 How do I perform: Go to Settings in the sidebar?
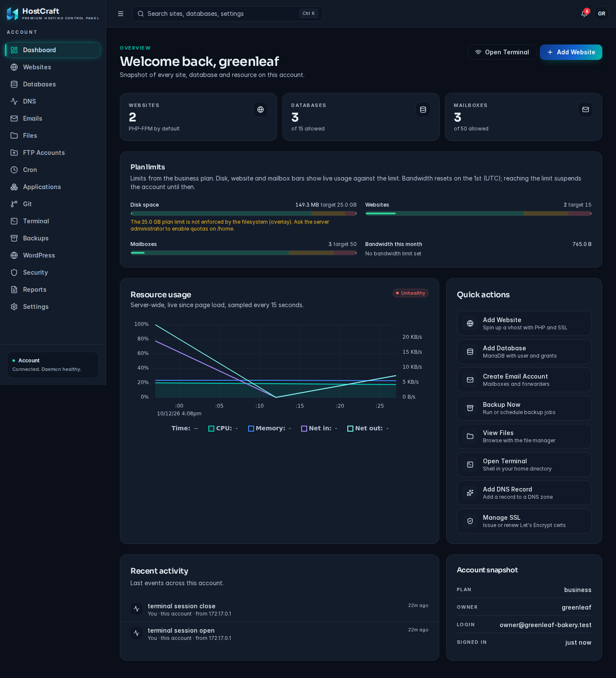tap(53, 307)
